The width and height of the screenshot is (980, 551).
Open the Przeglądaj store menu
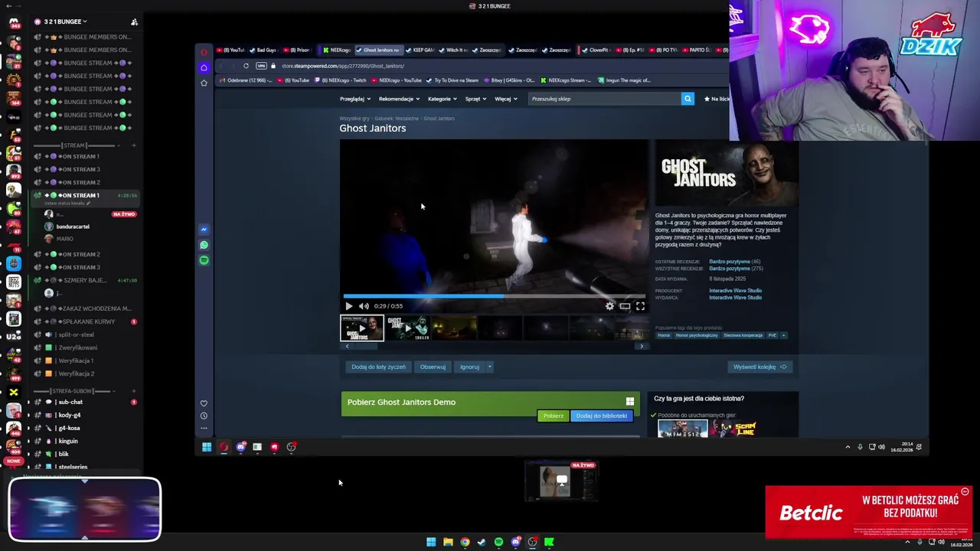(355, 99)
